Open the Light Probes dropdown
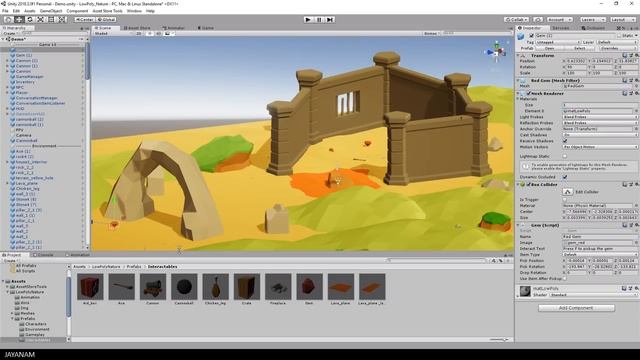640x360 pixels. (600, 117)
